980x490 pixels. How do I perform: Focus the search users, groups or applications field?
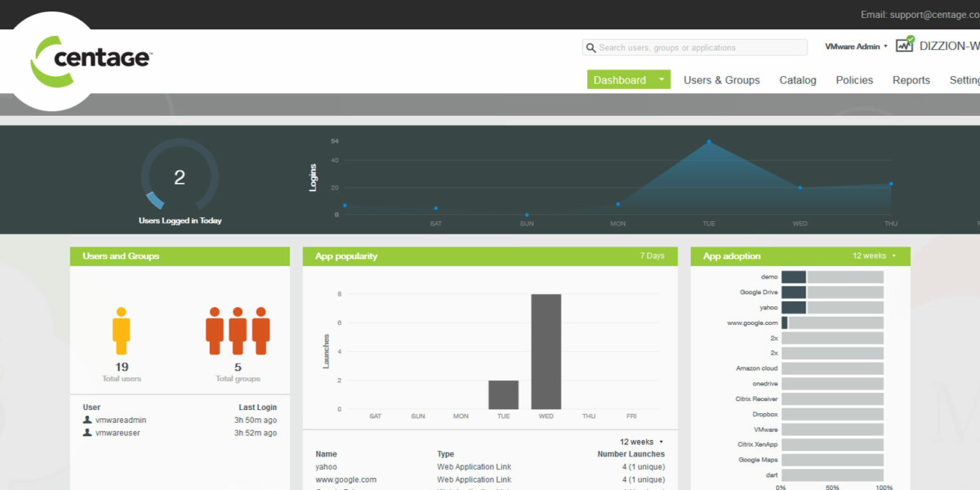pos(700,48)
